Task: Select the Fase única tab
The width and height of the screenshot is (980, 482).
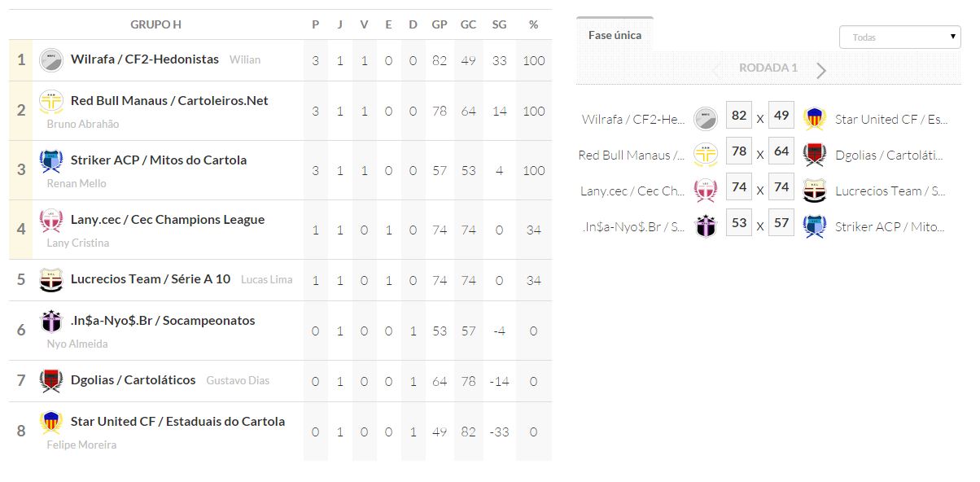Action: point(615,35)
